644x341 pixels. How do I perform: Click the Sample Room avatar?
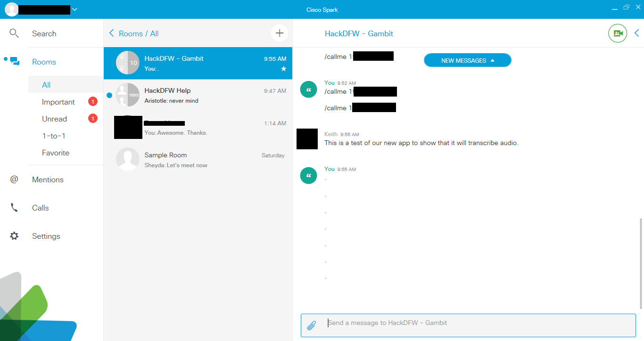(128, 159)
